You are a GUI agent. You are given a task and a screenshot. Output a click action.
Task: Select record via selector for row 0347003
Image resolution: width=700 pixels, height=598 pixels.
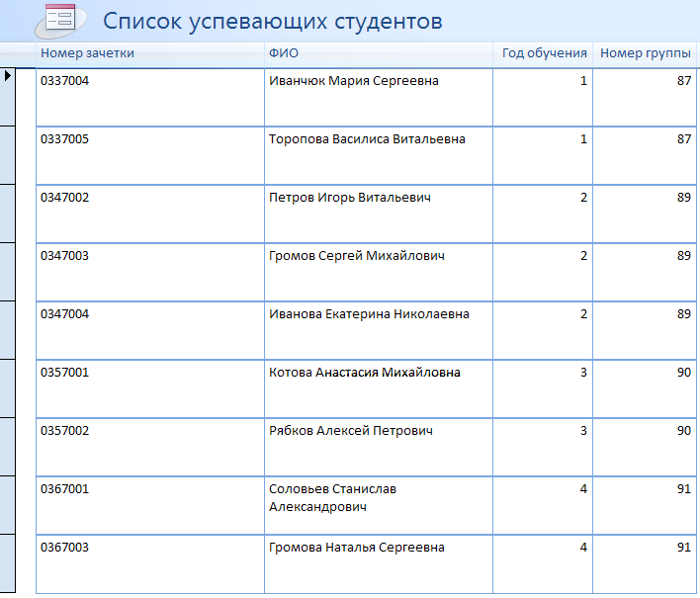click(8, 272)
